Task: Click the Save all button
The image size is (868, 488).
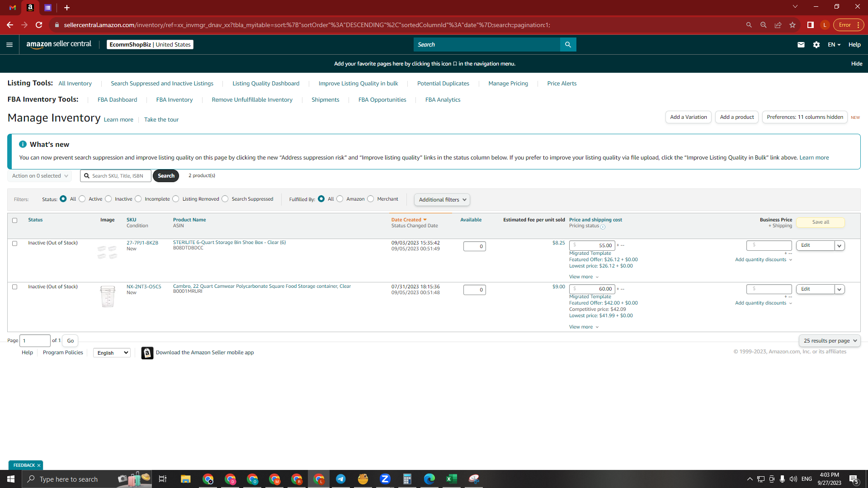Action: (821, 222)
